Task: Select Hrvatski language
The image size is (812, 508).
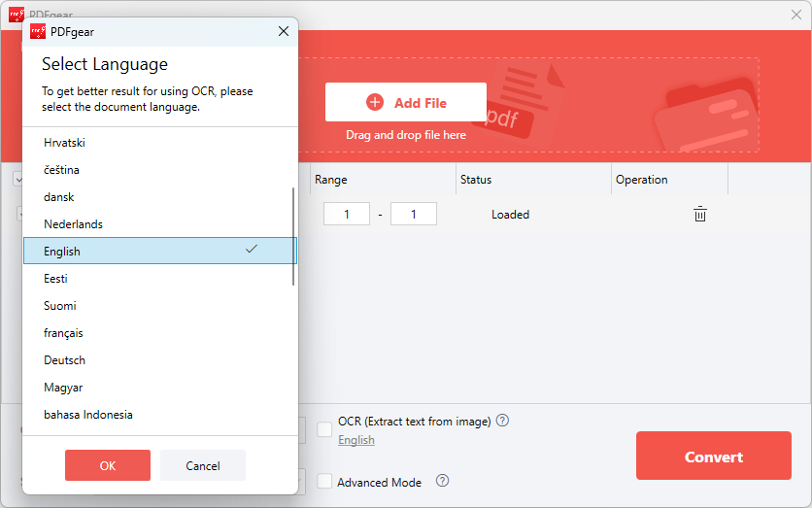Action: point(160,143)
